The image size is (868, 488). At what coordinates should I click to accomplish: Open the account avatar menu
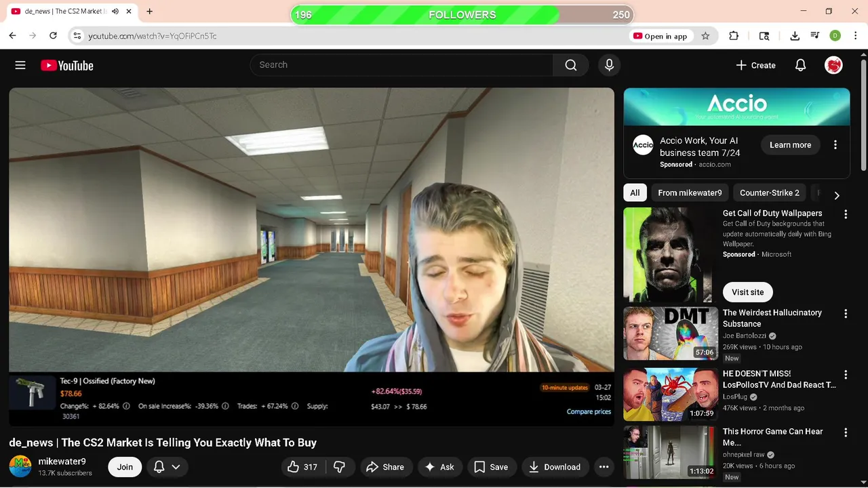[x=833, y=65]
